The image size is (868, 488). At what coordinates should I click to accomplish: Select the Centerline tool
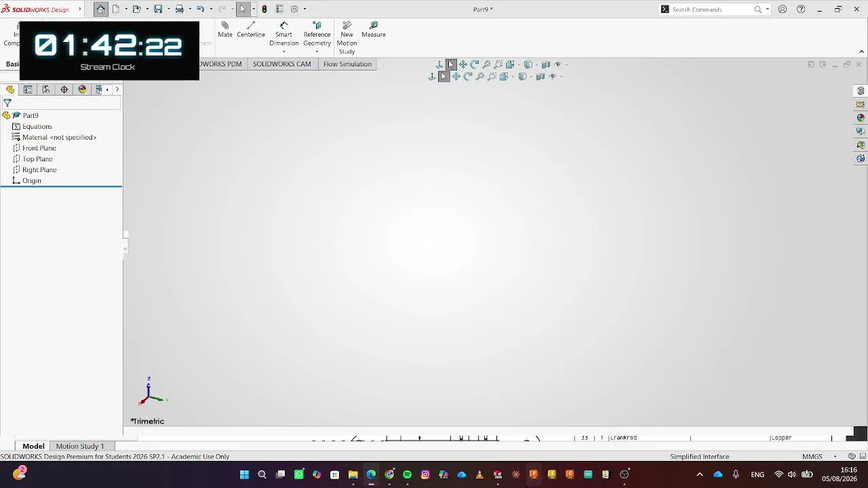[x=251, y=30]
